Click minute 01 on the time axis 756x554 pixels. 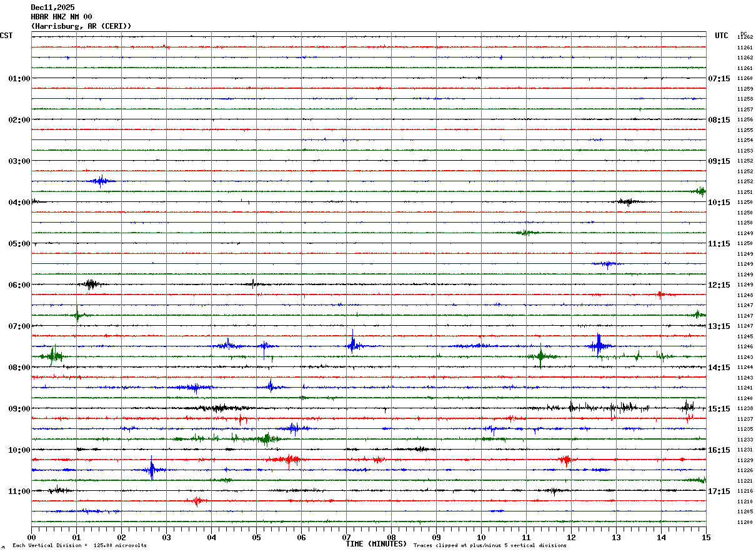(x=76, y=537)
